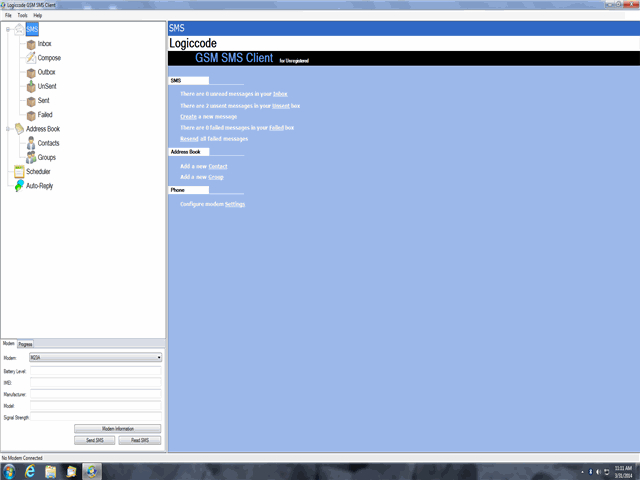Open the Tools menu
The image size is (640, 480).
[22, 16]
